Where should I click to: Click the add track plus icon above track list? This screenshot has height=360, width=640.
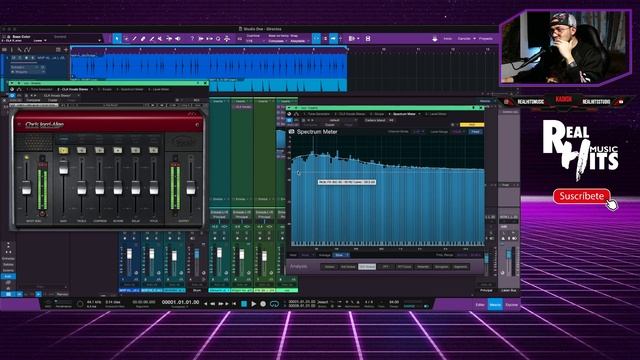(66, 49)
